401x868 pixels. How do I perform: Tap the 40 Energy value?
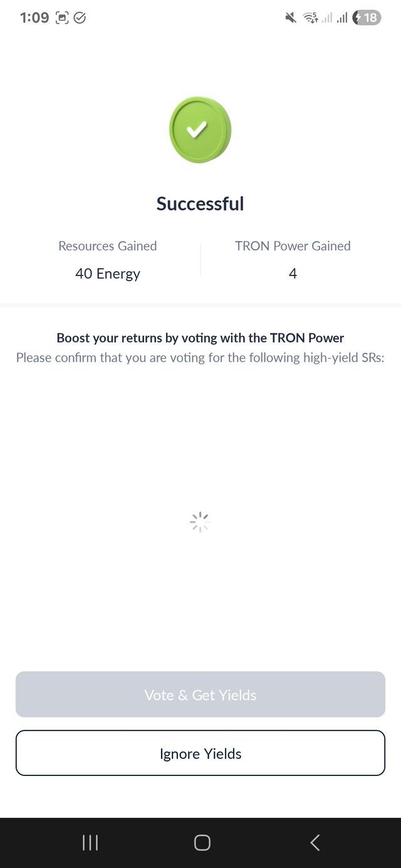point(107,273)
